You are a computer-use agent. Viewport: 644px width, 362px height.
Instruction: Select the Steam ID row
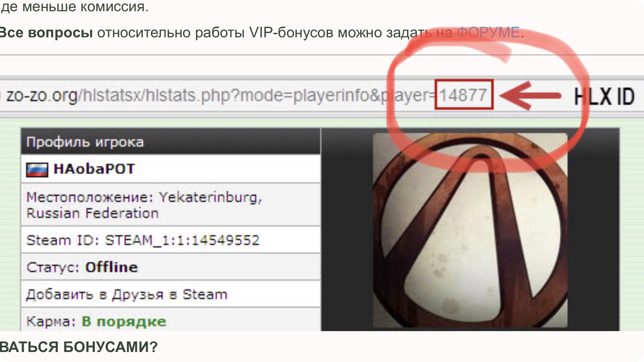pos(171,240)
